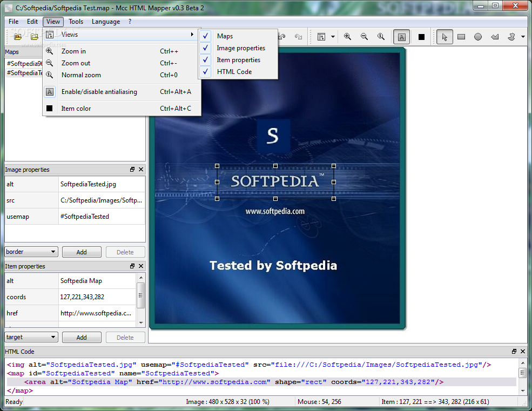Click the black item color toolbar swatch
This screenshot has height=411, width=532.
tap(421, 37)
